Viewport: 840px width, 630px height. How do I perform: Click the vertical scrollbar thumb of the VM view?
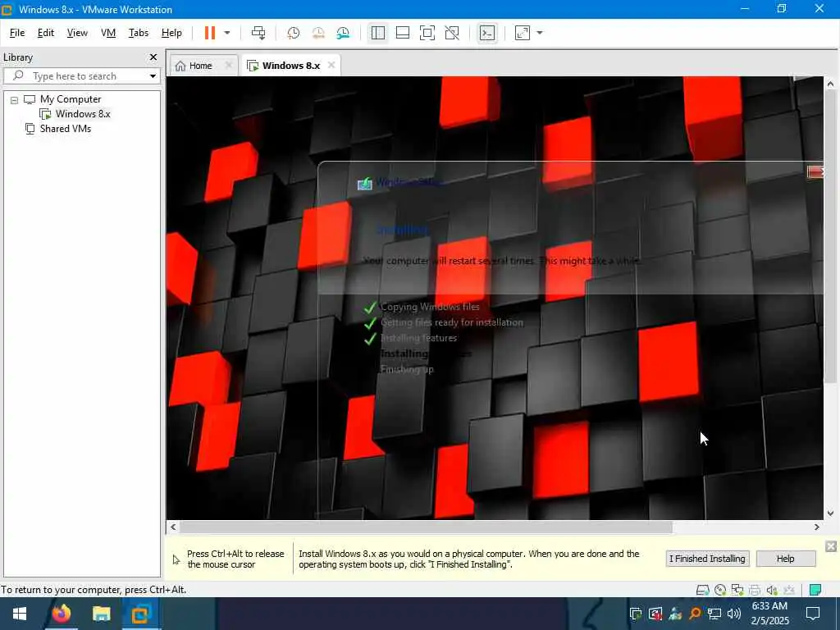(830, 237)
